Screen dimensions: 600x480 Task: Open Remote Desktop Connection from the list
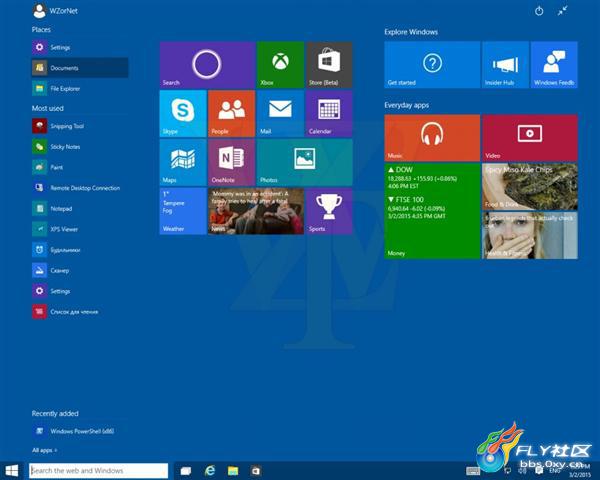[84, 188]
